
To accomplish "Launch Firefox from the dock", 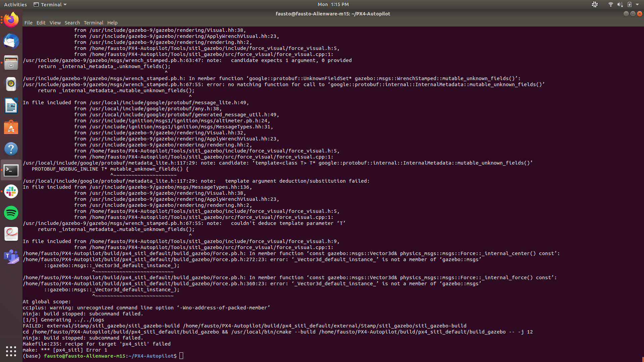I will click(x=11, y=19).
